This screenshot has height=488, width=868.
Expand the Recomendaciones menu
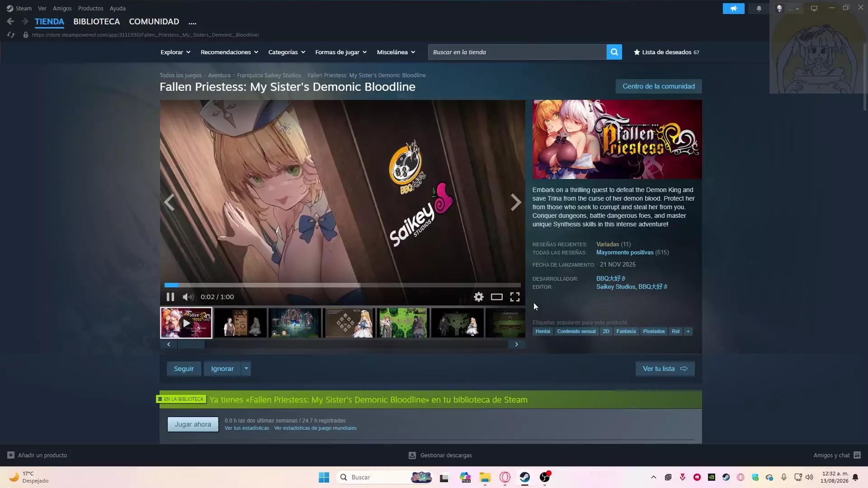(229, 52)
